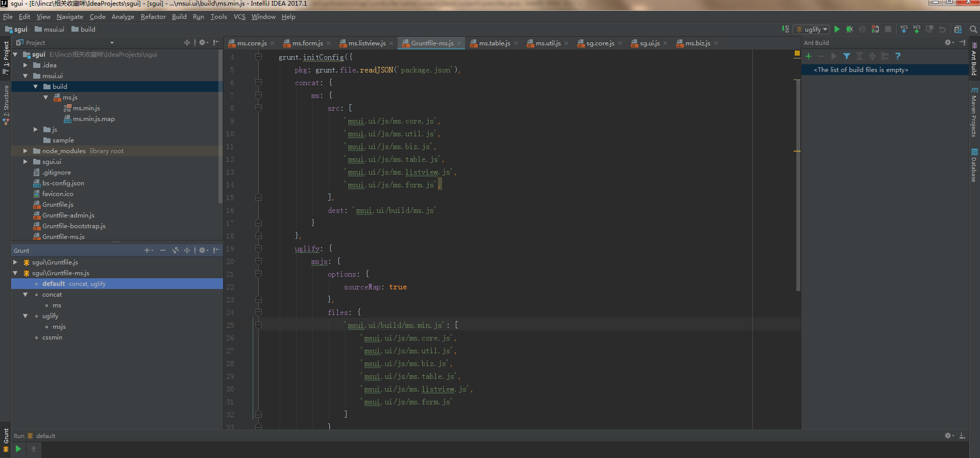The height and width of the screenshot is (458, 980).
Task: Switch to the ms.listview.js editor tab
Action: pyautogui.click(x=366, y=43)
